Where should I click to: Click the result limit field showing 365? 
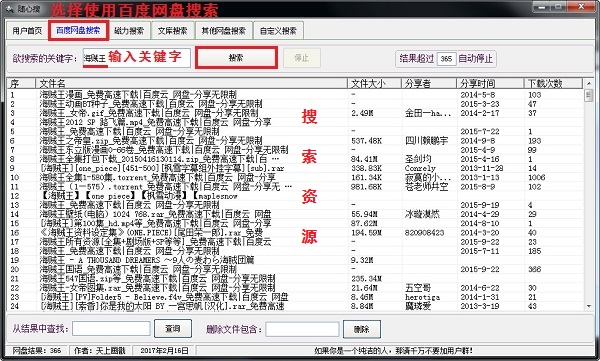[446, 59]
